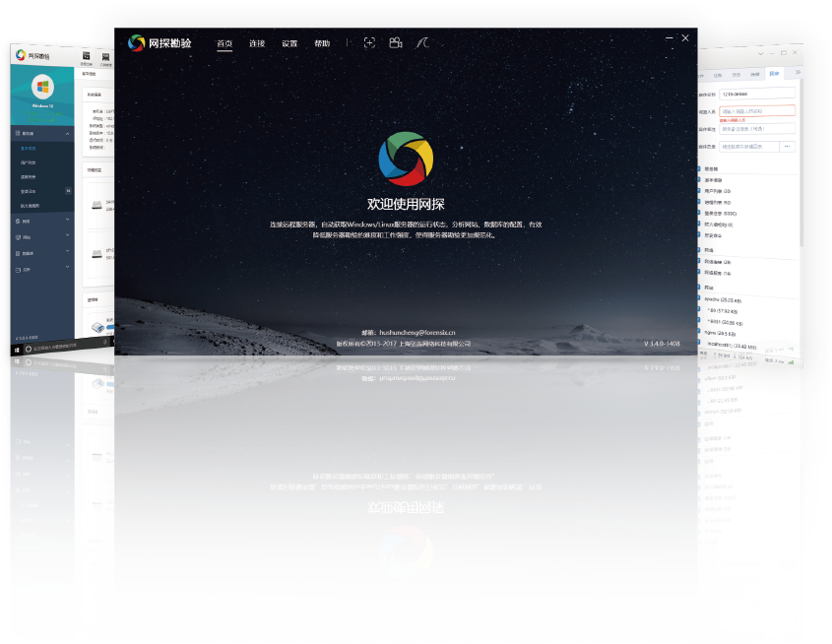Select 用户列表 in left sidebar

(x=29, y=162)
